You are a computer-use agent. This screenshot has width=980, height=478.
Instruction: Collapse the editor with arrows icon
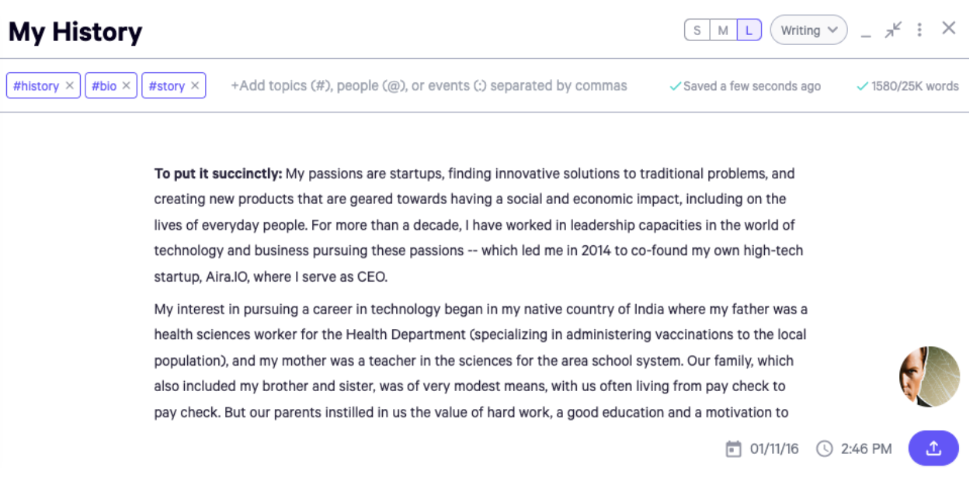pyautogui.click(x=894, y=29)
